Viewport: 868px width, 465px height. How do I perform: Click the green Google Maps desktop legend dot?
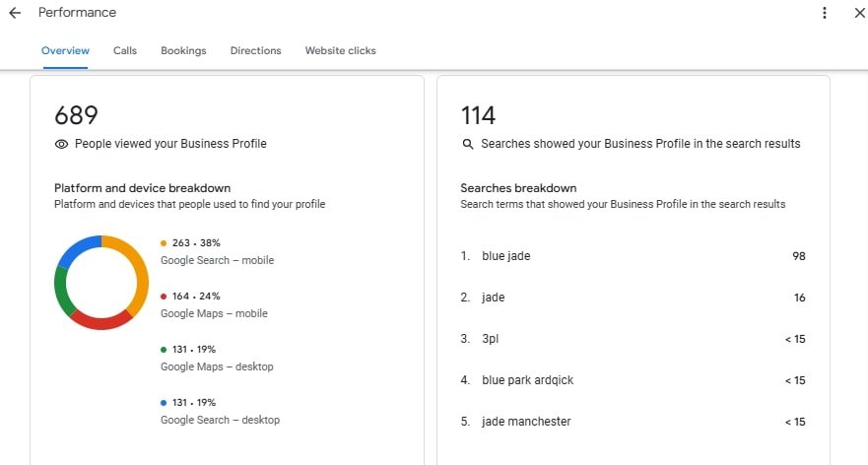tap(164, 349)
